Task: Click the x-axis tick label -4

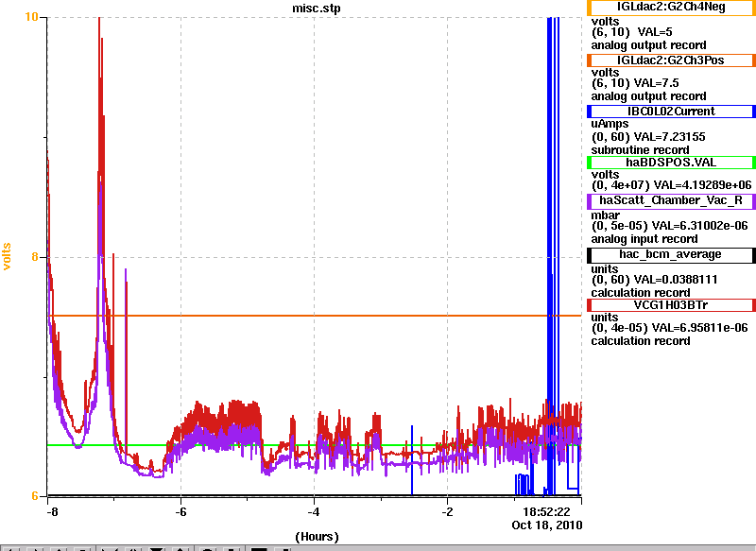Action: (314, 511)
